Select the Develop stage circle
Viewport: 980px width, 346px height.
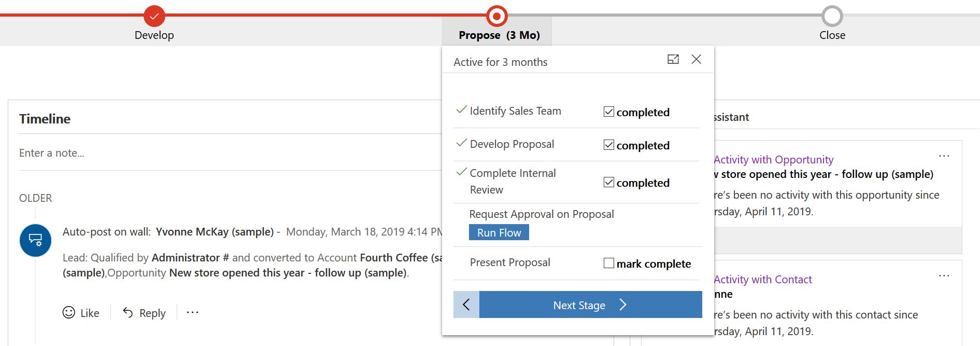point(154,16)
